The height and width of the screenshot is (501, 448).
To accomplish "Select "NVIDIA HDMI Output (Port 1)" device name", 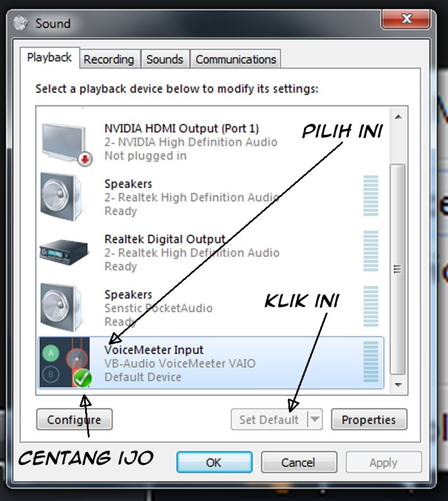I will click(x=181, y=128).
